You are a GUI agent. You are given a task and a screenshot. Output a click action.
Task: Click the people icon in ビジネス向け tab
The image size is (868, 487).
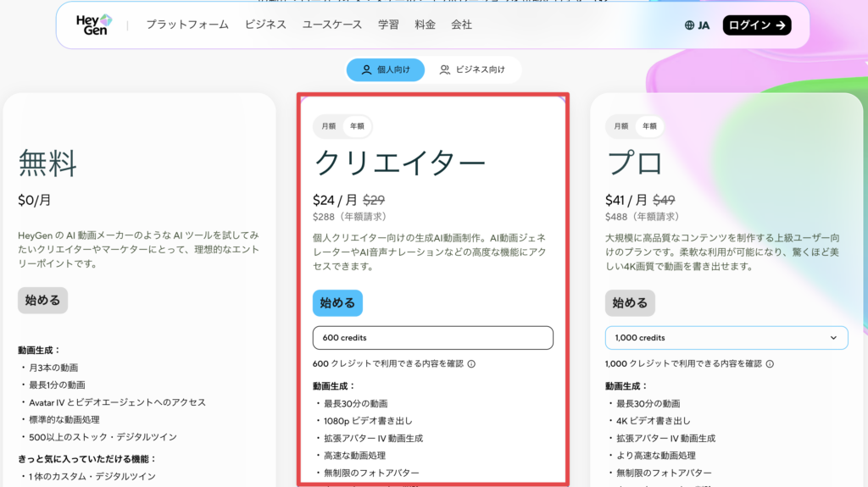[x=444, y=69]
